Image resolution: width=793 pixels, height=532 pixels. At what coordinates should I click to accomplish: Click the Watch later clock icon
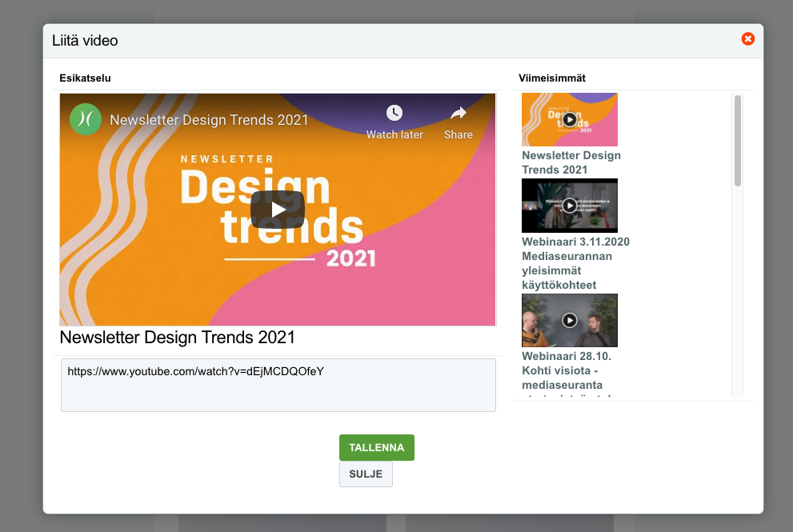click(x=394, y=113)
